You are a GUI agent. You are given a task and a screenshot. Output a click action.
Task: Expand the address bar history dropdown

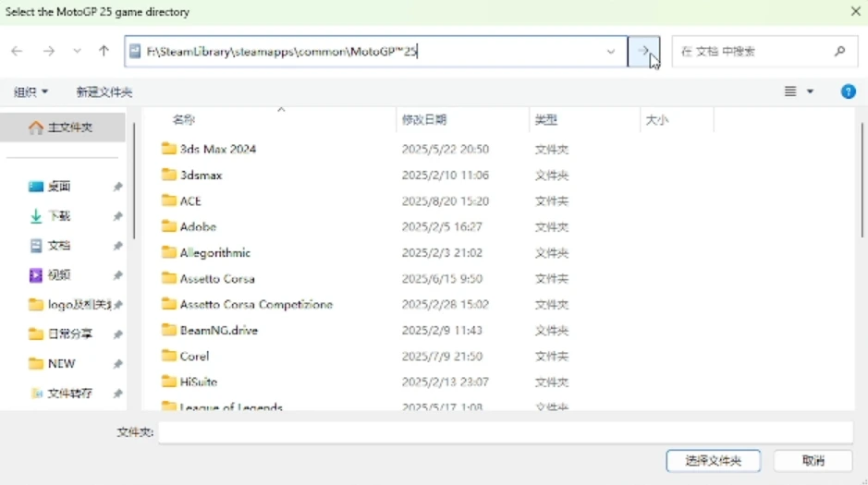point(611,52)
